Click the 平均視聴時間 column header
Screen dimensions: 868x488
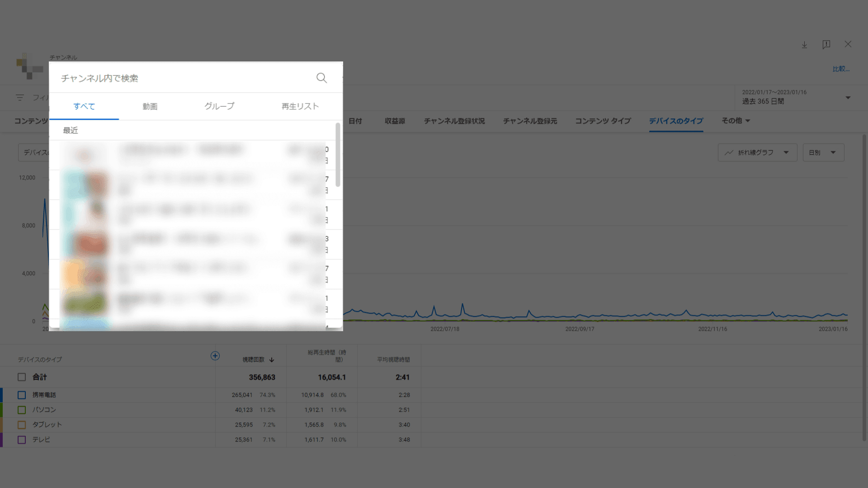(x=393, y=360)
